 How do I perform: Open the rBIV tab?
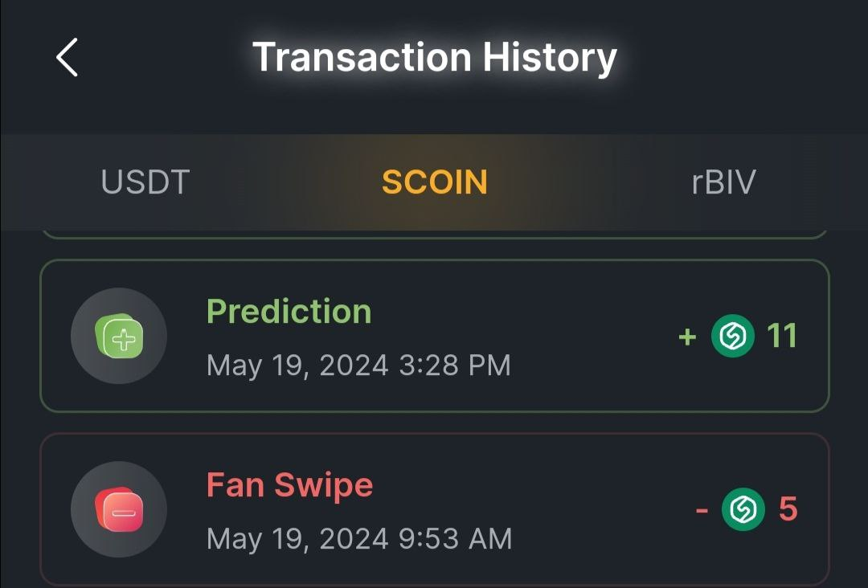(723, 182)
